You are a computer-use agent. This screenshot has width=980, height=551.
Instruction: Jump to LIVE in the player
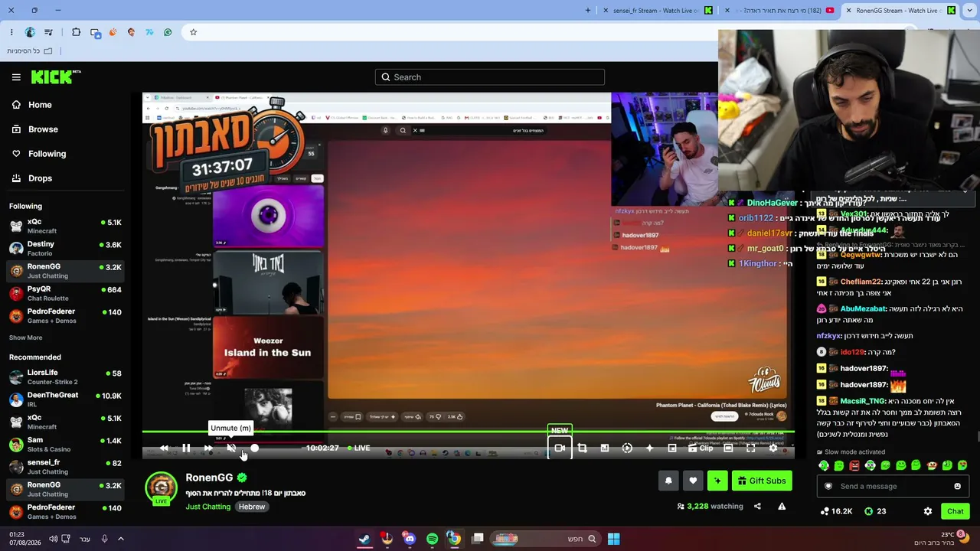tap(358, 448)
